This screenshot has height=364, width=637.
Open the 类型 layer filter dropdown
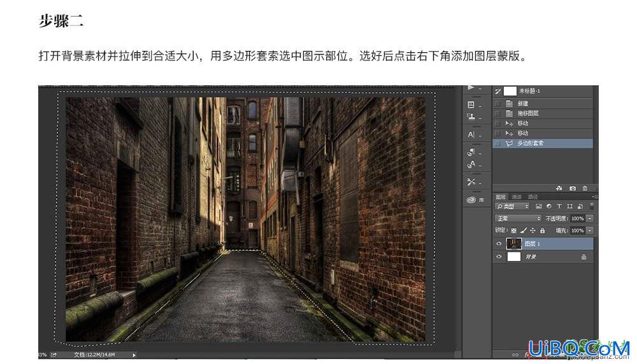[x=512, y=207]
